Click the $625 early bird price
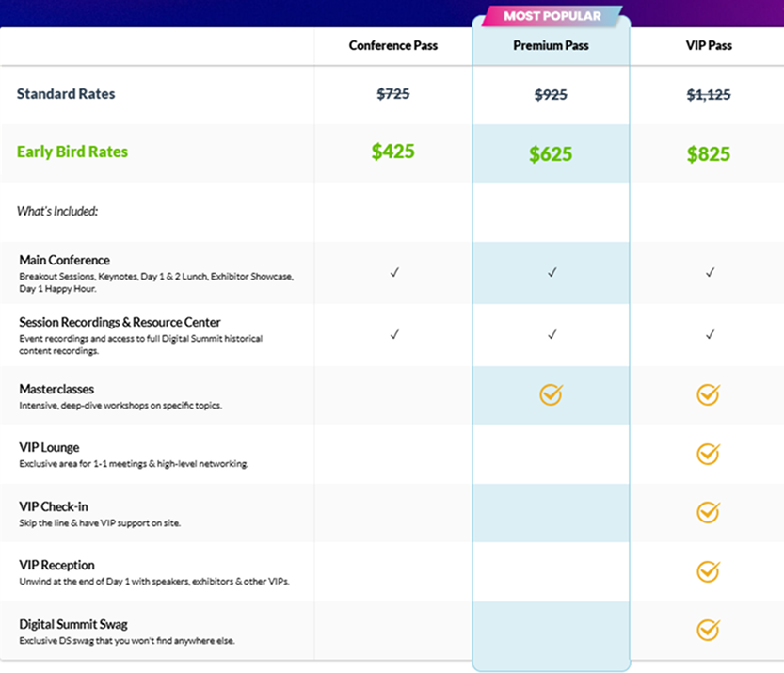This screenshot has width=784, height=673. click(551, 153)
